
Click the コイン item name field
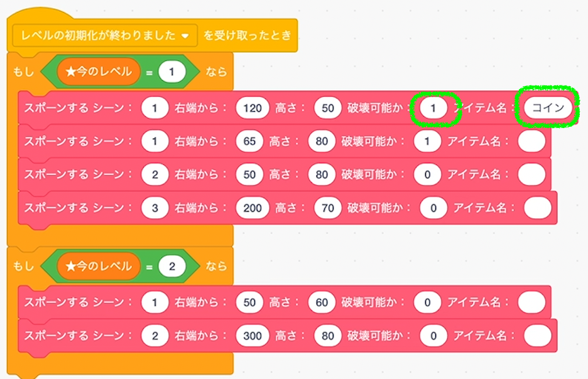point(548,108)
